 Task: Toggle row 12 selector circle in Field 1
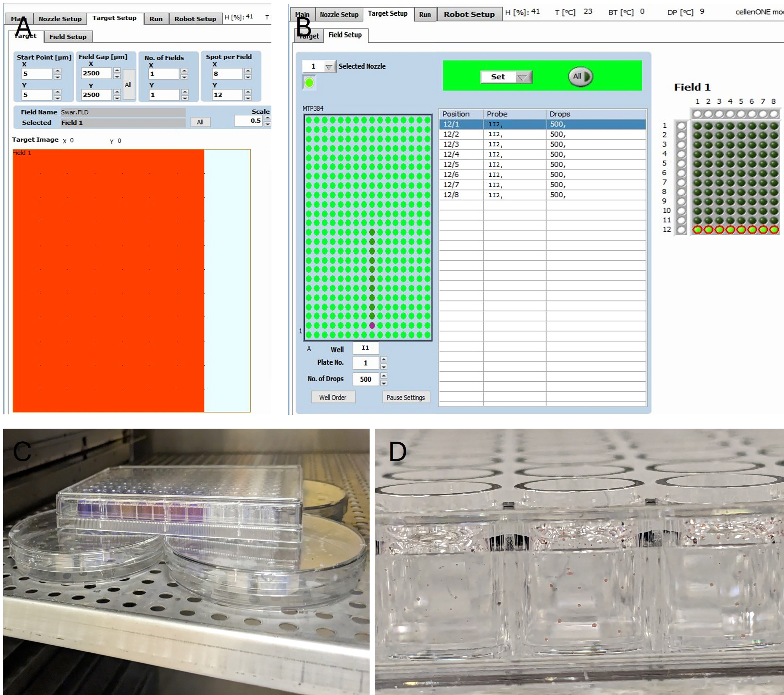point(681,229)
